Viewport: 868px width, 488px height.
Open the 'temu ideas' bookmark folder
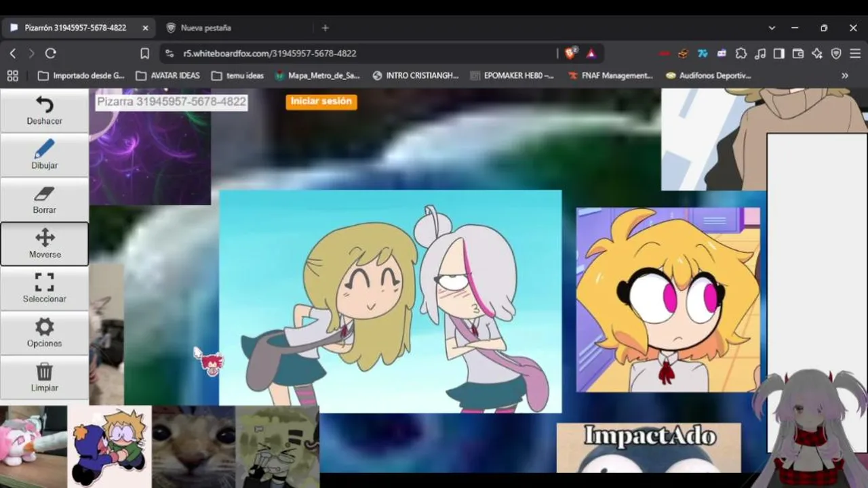pos(237,76)
